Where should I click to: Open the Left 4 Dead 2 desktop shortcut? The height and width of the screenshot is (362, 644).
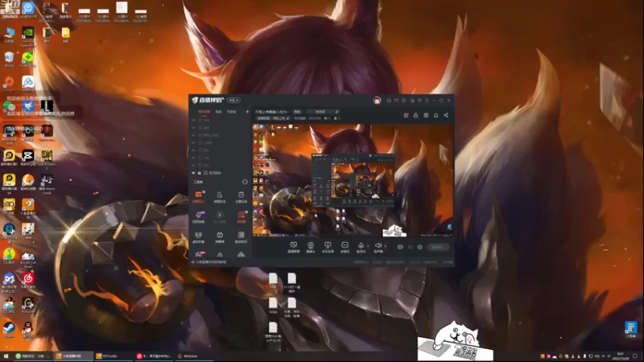(47, 158)
